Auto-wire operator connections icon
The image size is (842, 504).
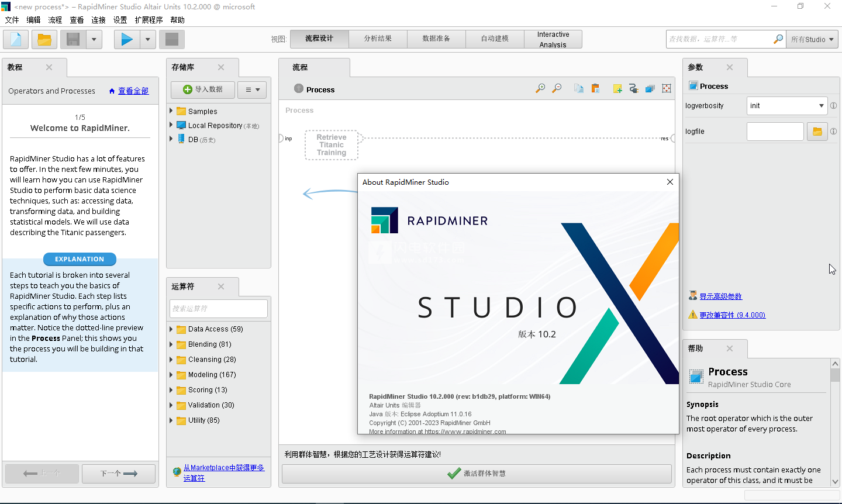pyautogui.click(x=633, y=88)
